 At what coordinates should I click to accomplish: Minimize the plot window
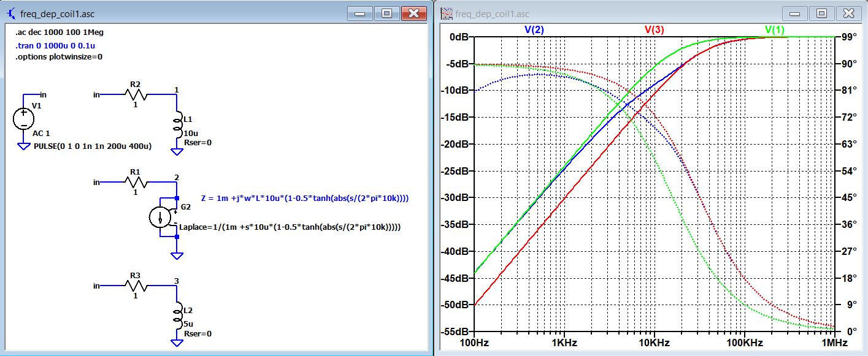(x=795, y=13)
